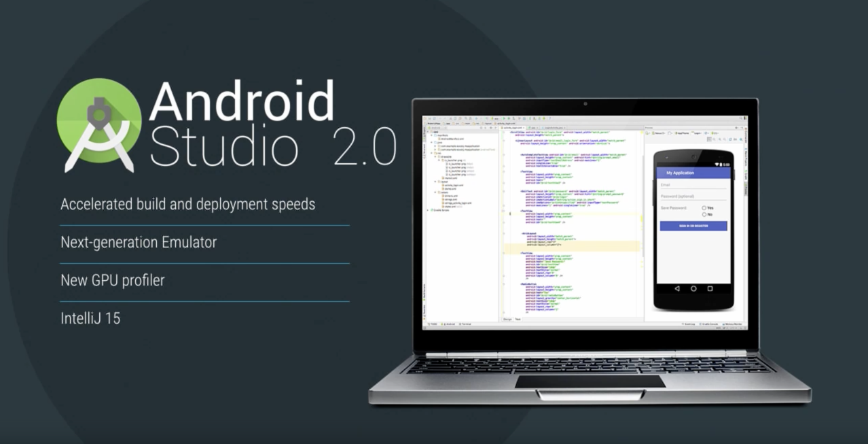Tap the Recents square on phone preview
868x444 pixels.
click(x=710, y=288)
